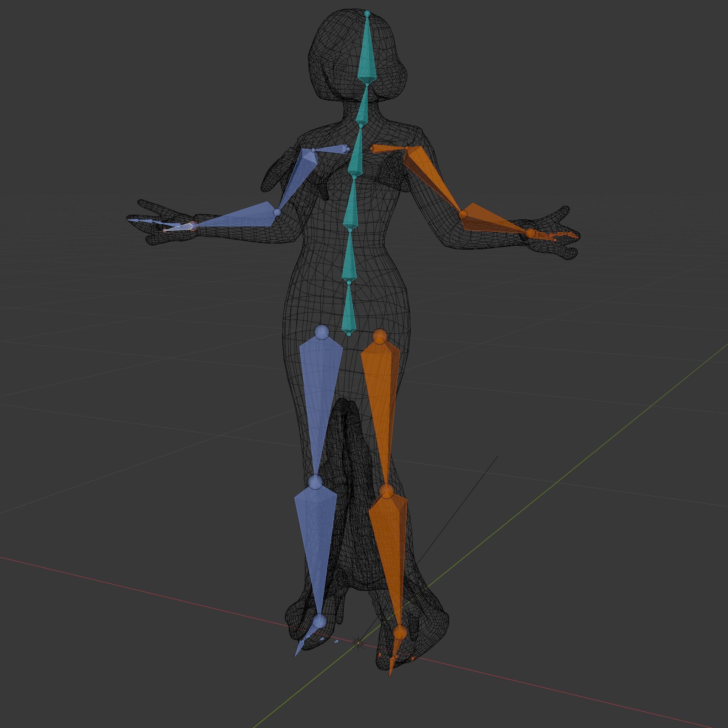Select the blue knee joint sphere
Screen dimensions: 728x728
(x=316, y=482)
